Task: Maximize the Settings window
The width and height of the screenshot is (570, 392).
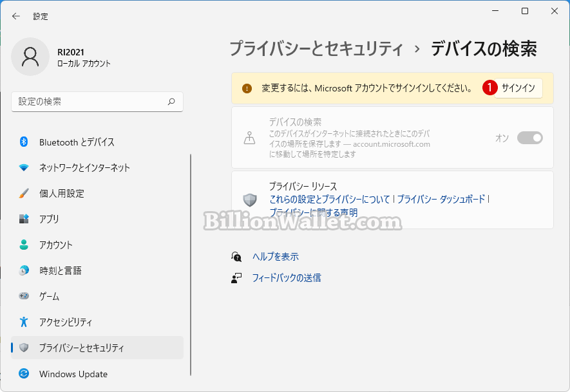Action: (525, 11)
